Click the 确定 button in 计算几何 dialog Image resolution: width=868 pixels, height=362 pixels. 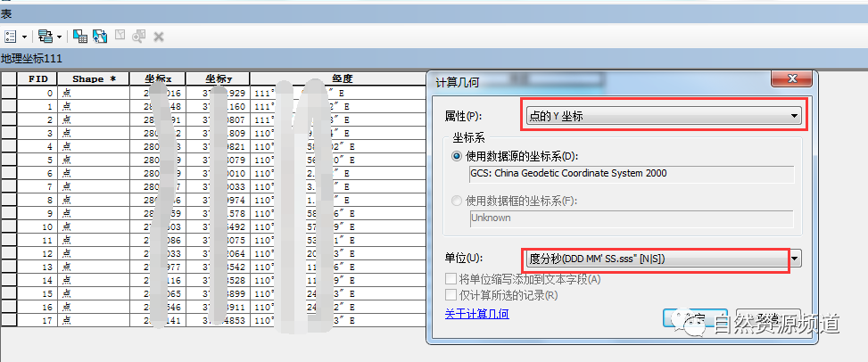tap(695, 319)
